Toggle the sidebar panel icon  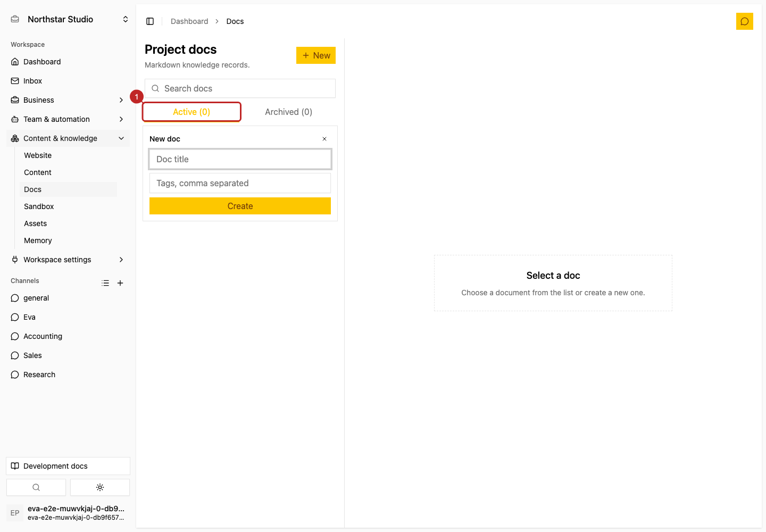150,21
